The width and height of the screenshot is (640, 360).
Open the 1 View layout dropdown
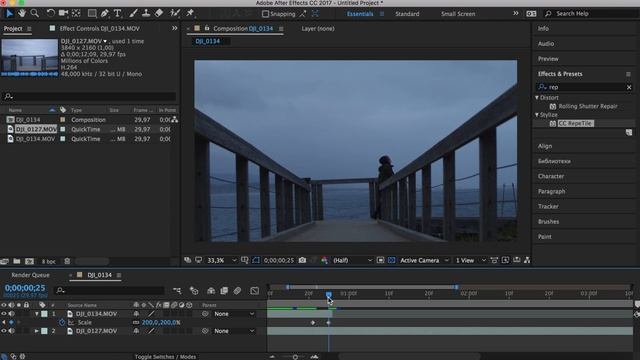[471, 260]
